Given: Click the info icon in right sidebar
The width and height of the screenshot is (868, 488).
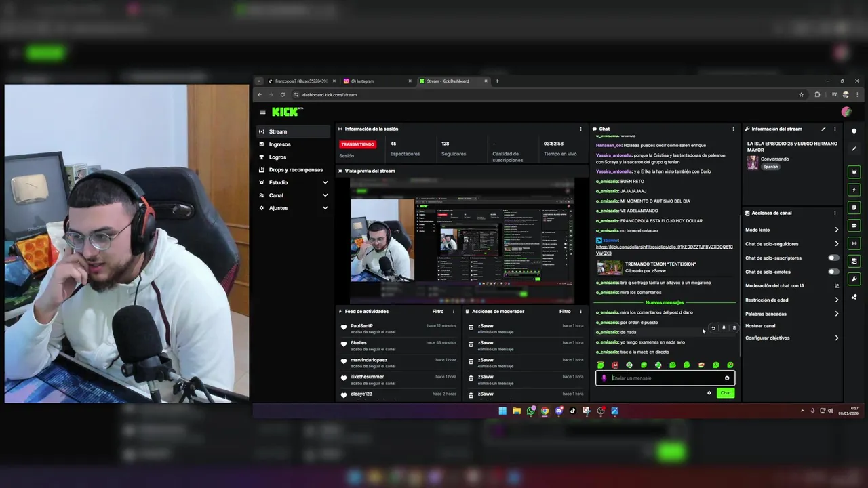Looking at the screenshot, I should (854, 131).
